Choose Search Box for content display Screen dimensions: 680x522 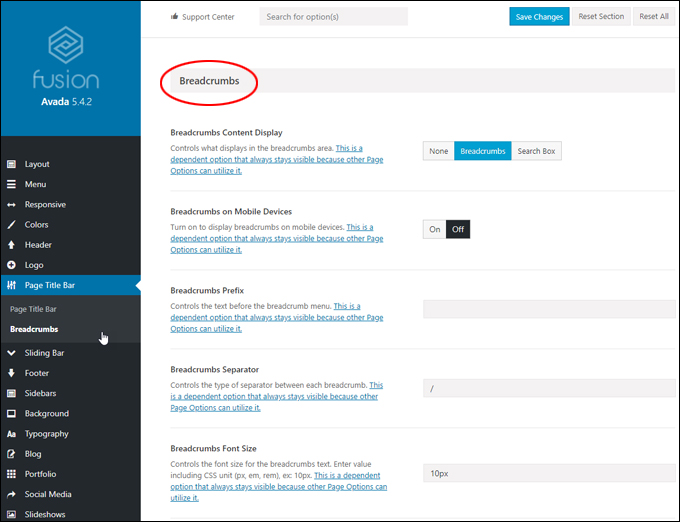coord(536,151)
